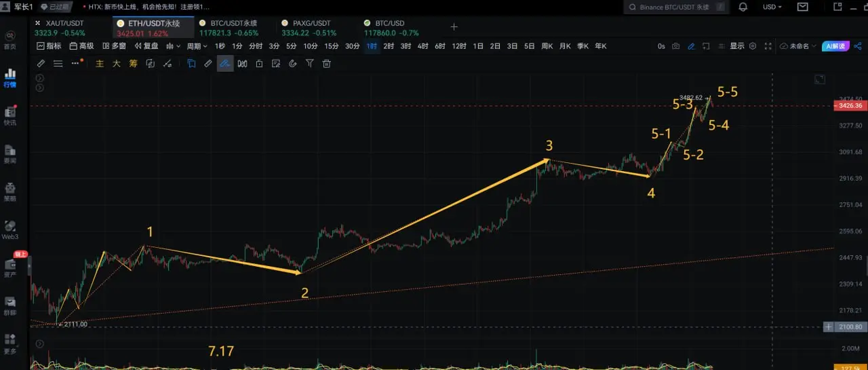Select the 分时 timeframe
Screen dimensions: 868x370
(x=256, y=46)
